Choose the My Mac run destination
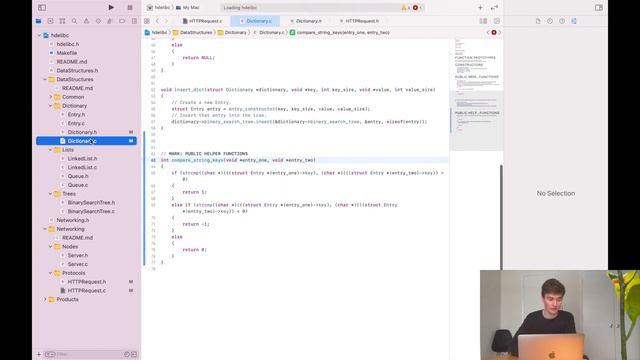The width and height of the screenshot is (640, 360). [188, 7]
